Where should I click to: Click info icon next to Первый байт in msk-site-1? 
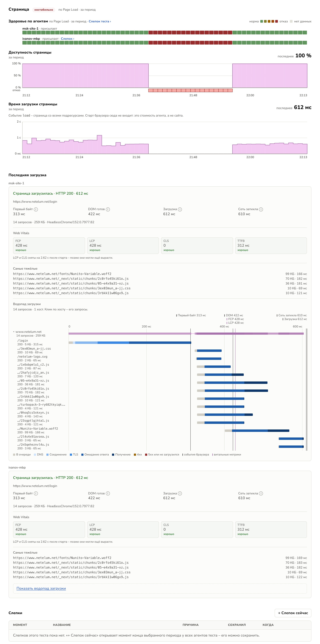36,209
